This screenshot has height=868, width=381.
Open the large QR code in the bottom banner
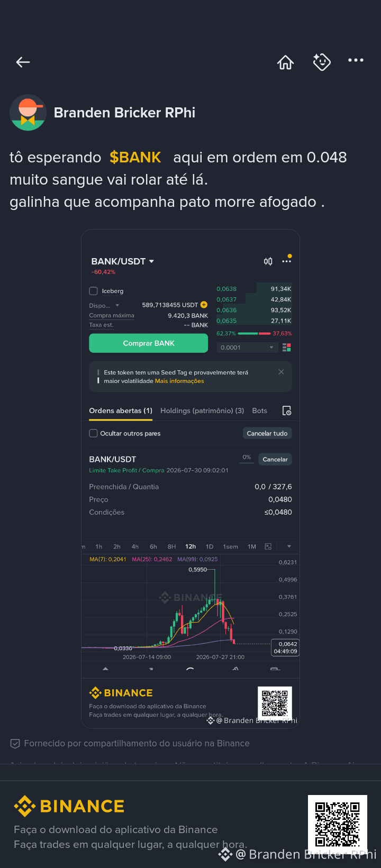[338, 825]
